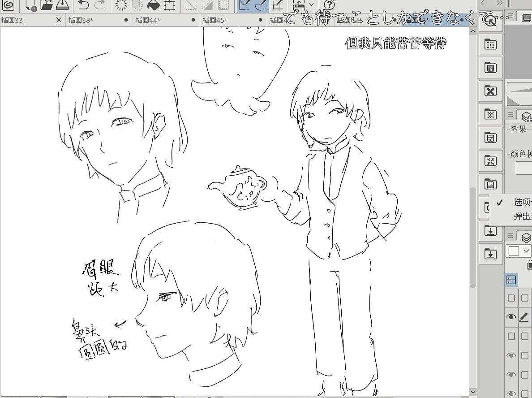This screenshot has height=398, width=532.
Task: Expand the layer palette color dropdown arrow
Action: pyautogui.click(x=526, y=251)
